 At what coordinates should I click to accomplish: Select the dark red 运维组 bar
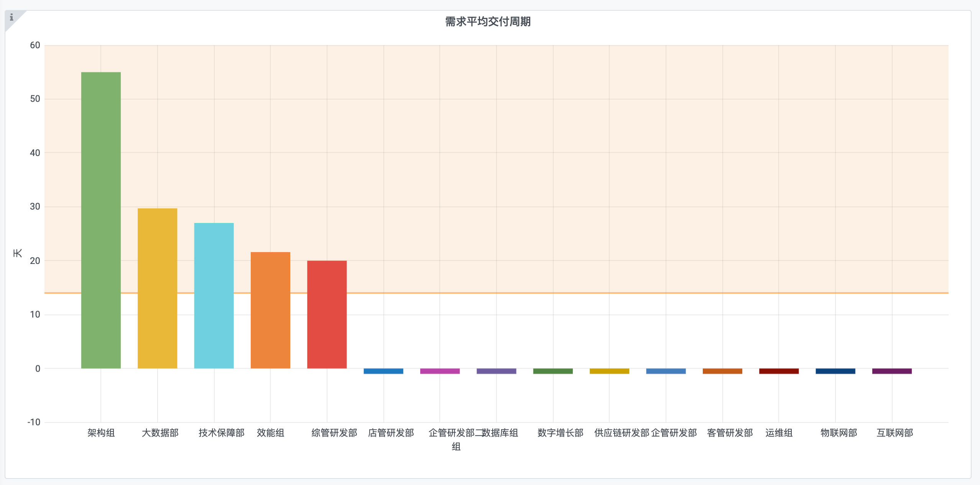(779, 371)
